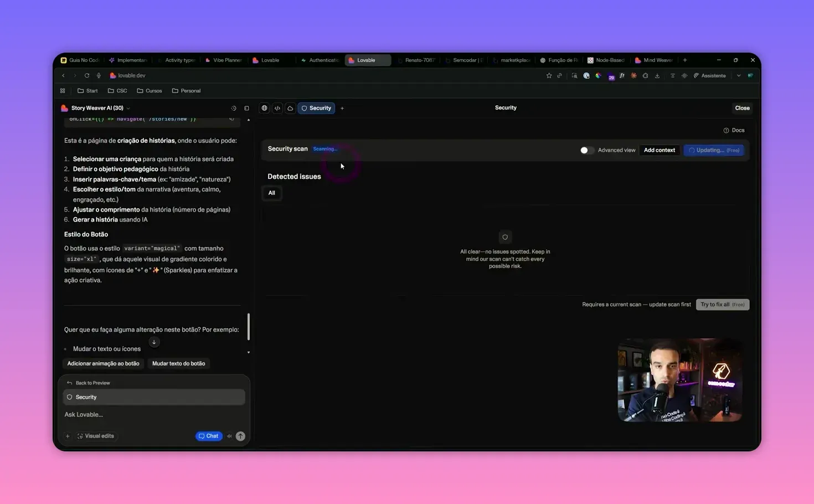Toggle the Advanced view switch
This screenshot has width=814, height=504.
[586, 150]
